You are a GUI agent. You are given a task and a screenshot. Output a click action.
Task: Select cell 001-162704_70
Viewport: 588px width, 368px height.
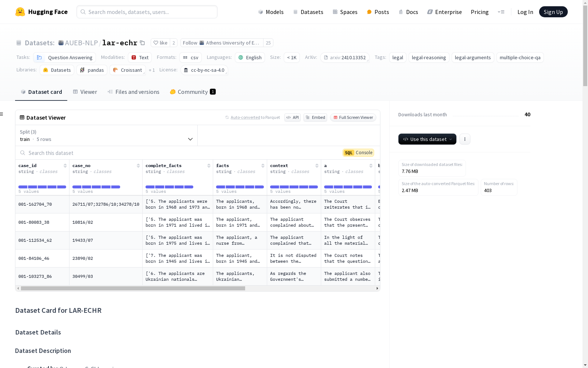coord(42,204)
